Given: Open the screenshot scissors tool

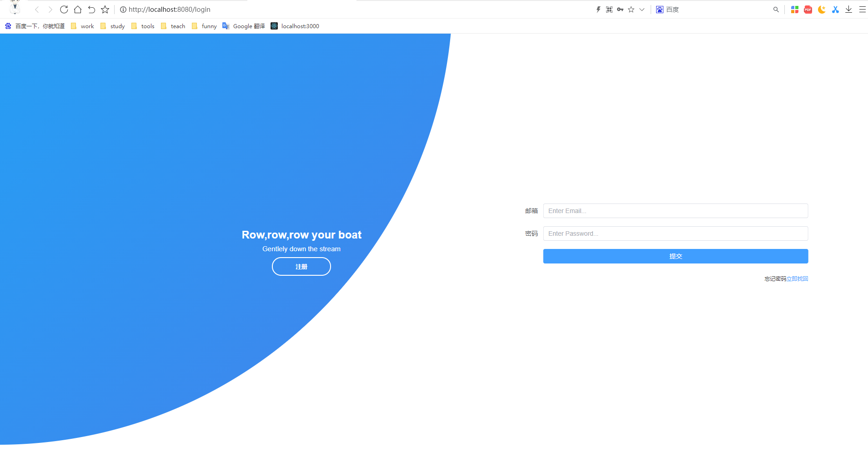Looking at the screenshot, I should click(835, 10).
